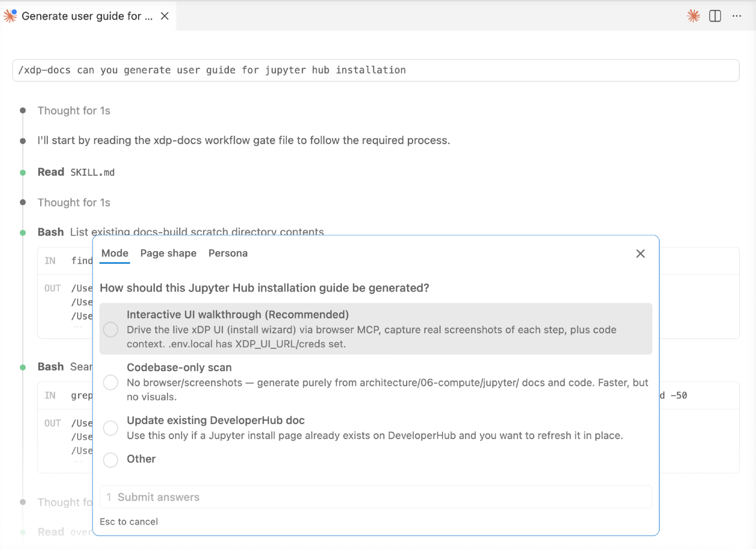Click the 'Esc to cancel' hint text
Screen dimensions: 756x549
pyautogui.click(x=129, y=522)
